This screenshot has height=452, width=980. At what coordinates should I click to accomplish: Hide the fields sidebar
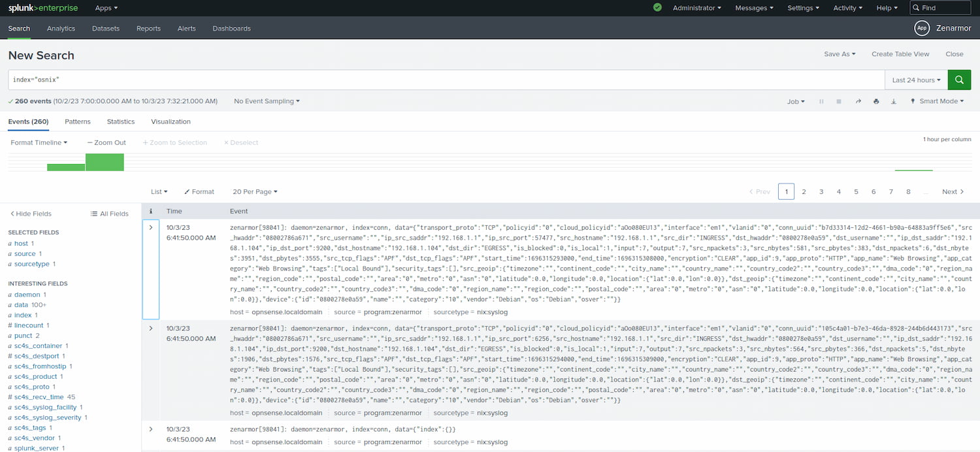click(30, 214)
